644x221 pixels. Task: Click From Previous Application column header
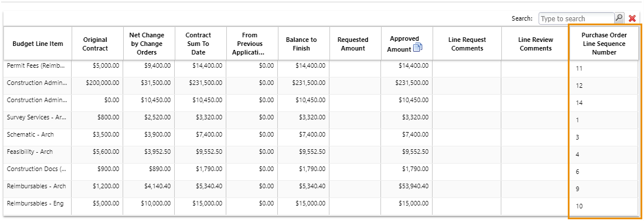[252, 44]
